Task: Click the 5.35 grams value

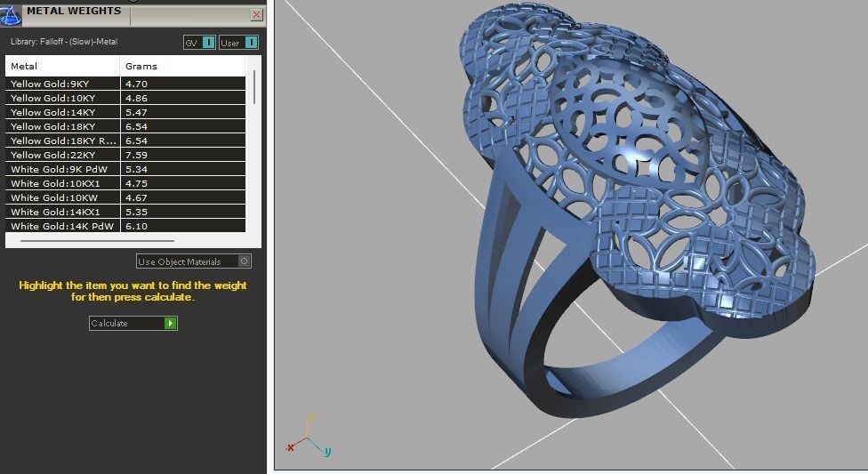Action: [136, 212]
